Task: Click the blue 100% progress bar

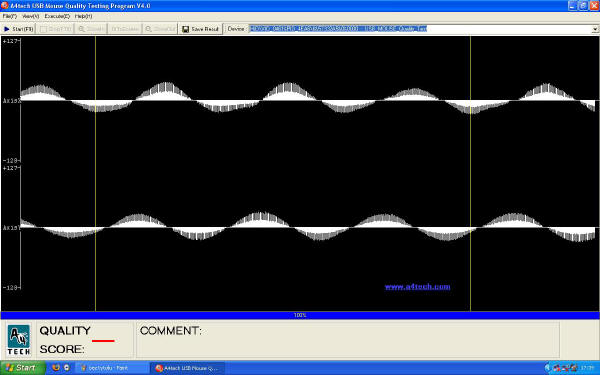Action: click(300, 315)
